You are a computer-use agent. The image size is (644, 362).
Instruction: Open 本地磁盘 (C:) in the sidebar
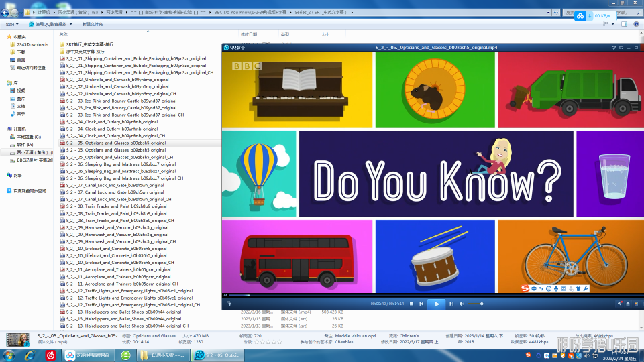tap(28, 136)
